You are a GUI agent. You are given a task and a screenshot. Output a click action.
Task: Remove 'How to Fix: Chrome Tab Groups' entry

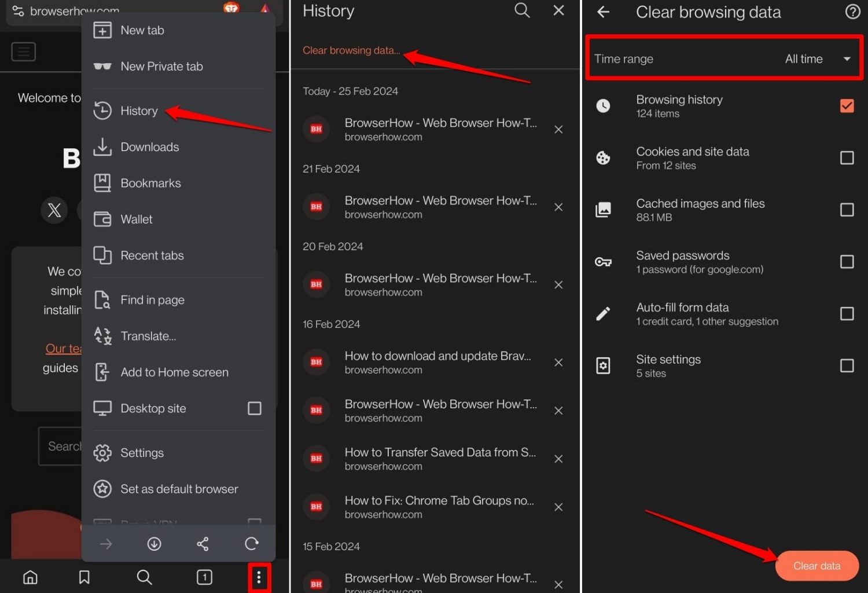point(558,507)
